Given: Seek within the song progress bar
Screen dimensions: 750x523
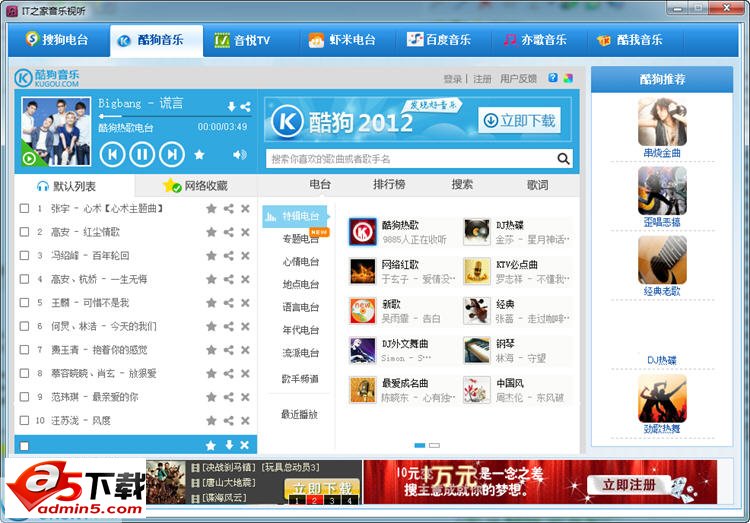Looking at the screenshot, I should coord(175,116).
